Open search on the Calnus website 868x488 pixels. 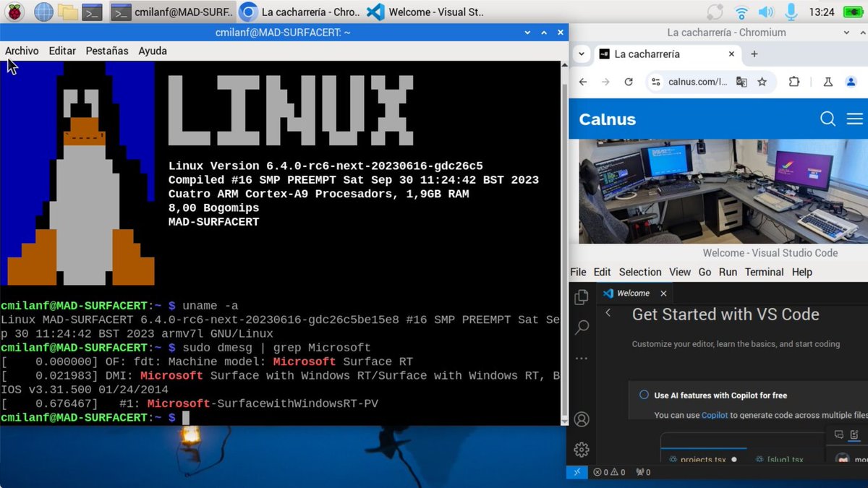tap(827, 119)
